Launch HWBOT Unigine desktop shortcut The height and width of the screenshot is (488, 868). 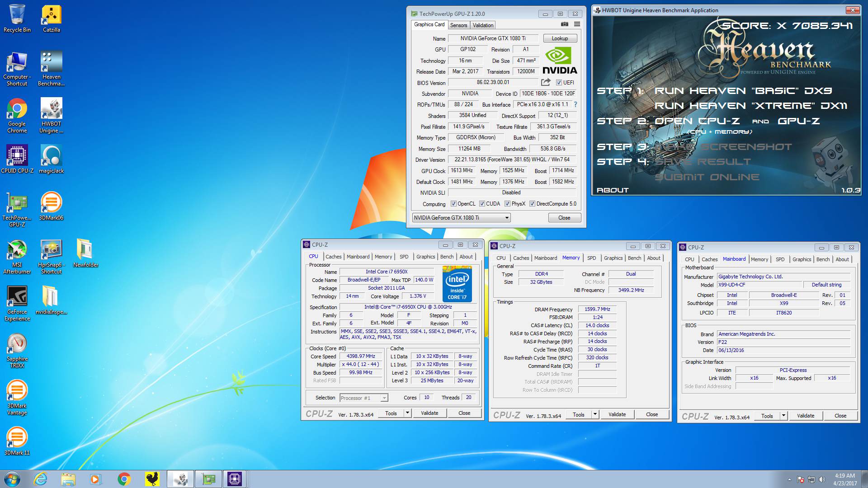tap(52, 116)
